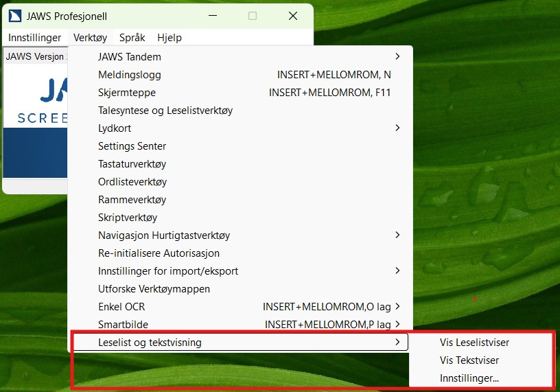Open Navigasjon Hurtigtastverktøy entry
Viewport: 560px width, 392px height.
point(240,235)
